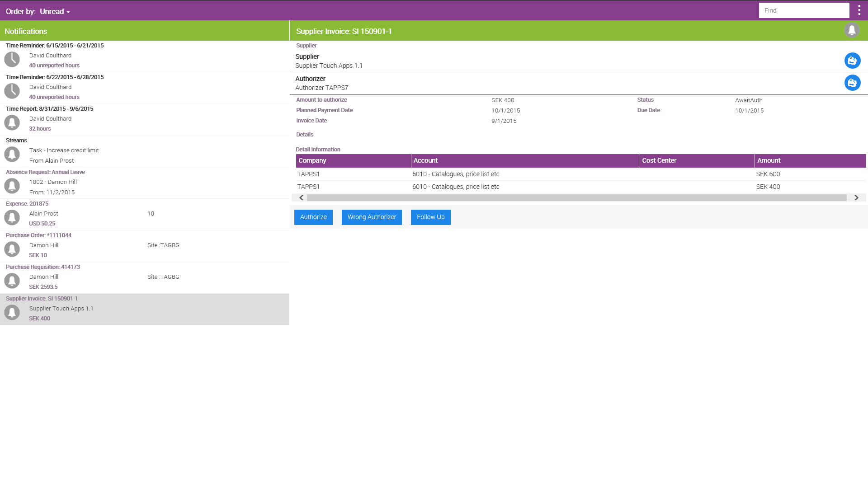Viewport: 868px width, 488px height.
Task: Click the bell icon beside the Streams task
Action: [12, 154]
